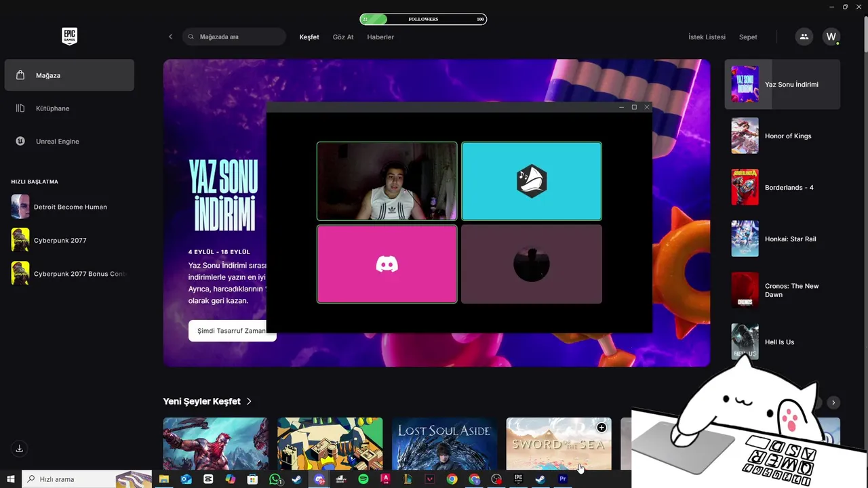Open Copilot from taskbar
Image resolution: width=868 pixels, height=488 pixels.
(231, 479)
